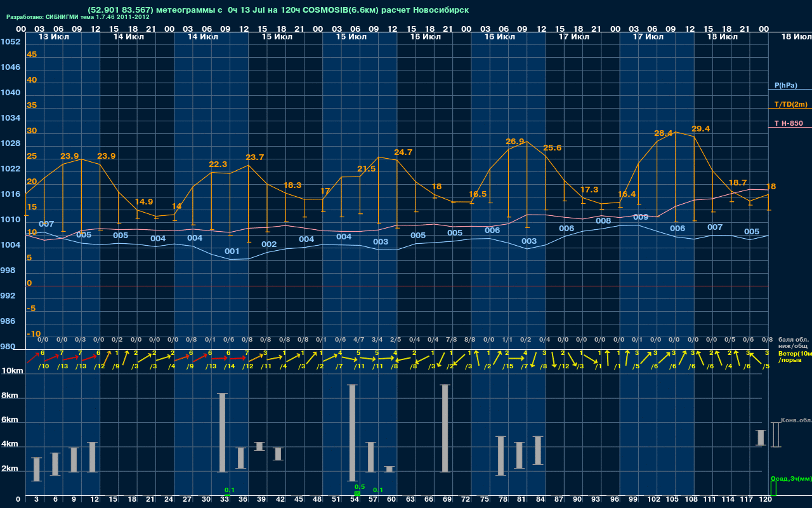Click the 120 hour label on bottom axis

(x=765, y=500)
